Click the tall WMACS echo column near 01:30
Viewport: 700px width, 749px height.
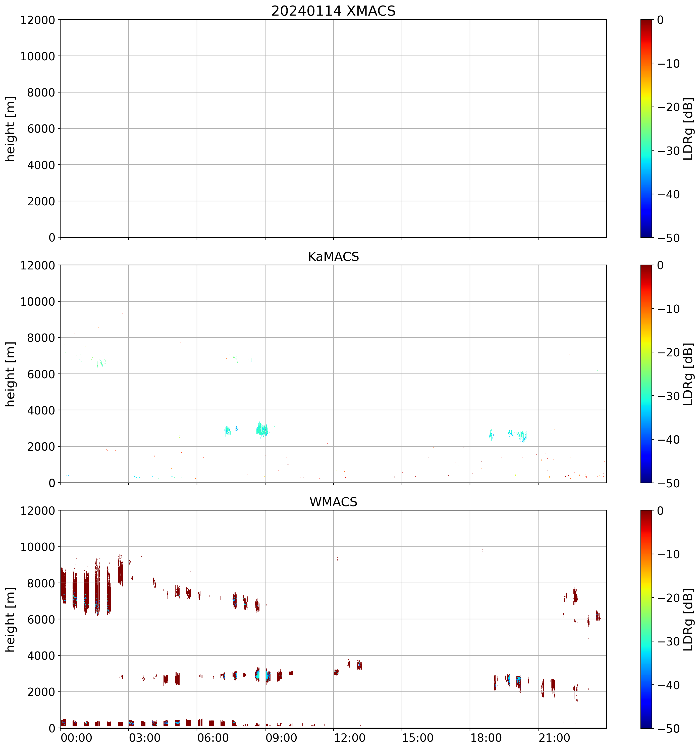(97, 588)
